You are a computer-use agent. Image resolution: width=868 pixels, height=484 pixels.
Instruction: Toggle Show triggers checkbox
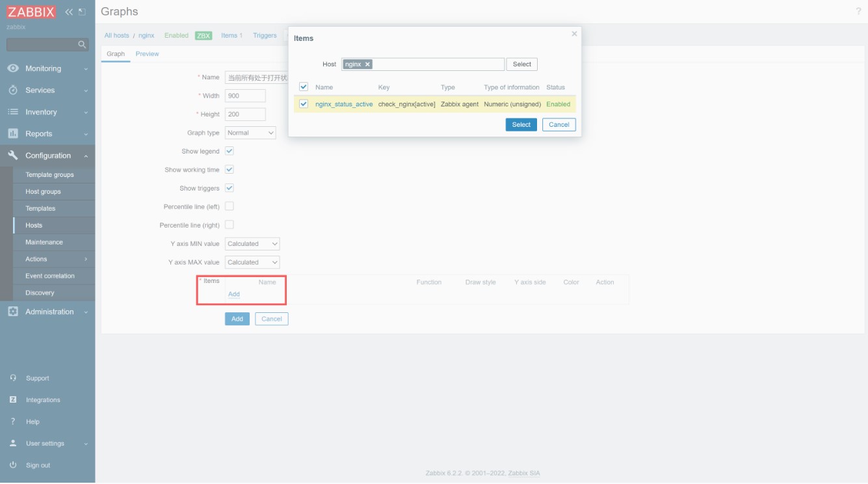(x=229, y=188)
